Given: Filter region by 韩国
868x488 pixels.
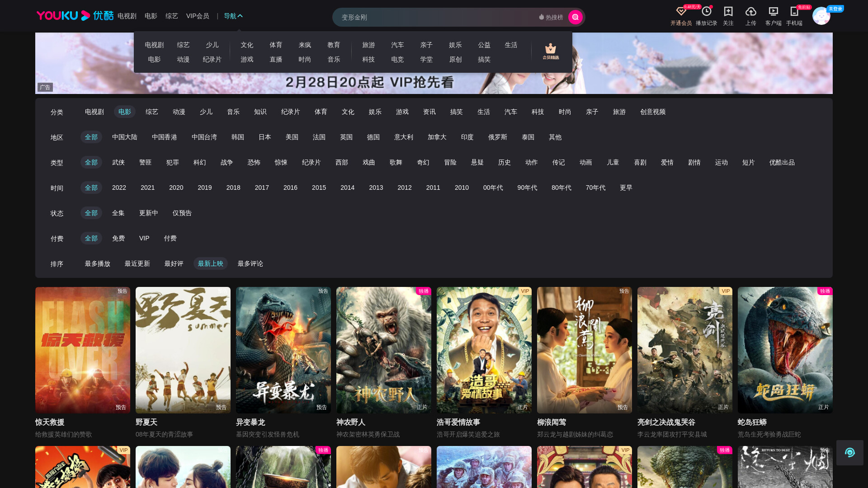Looking at the screenshot, I should pos(238,137).
